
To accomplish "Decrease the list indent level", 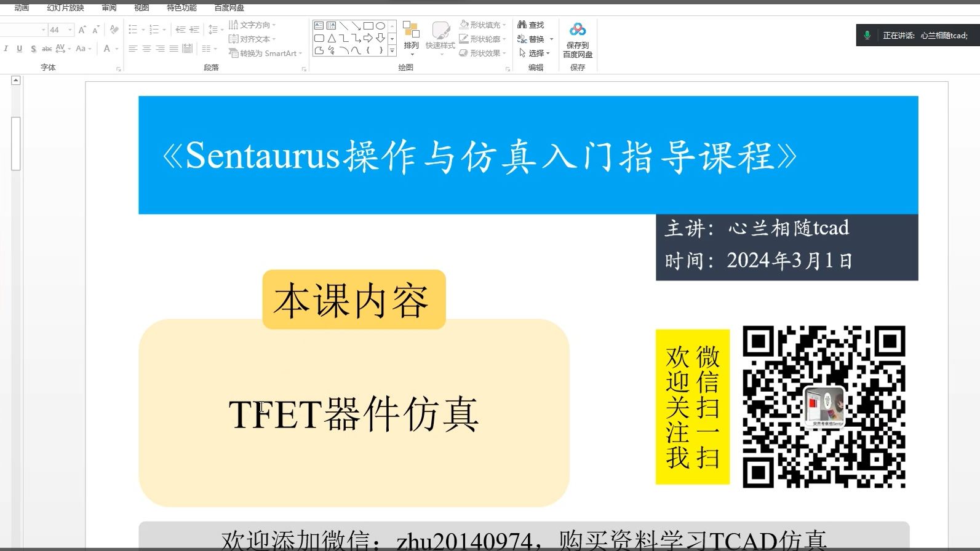I will pos(180,29).
